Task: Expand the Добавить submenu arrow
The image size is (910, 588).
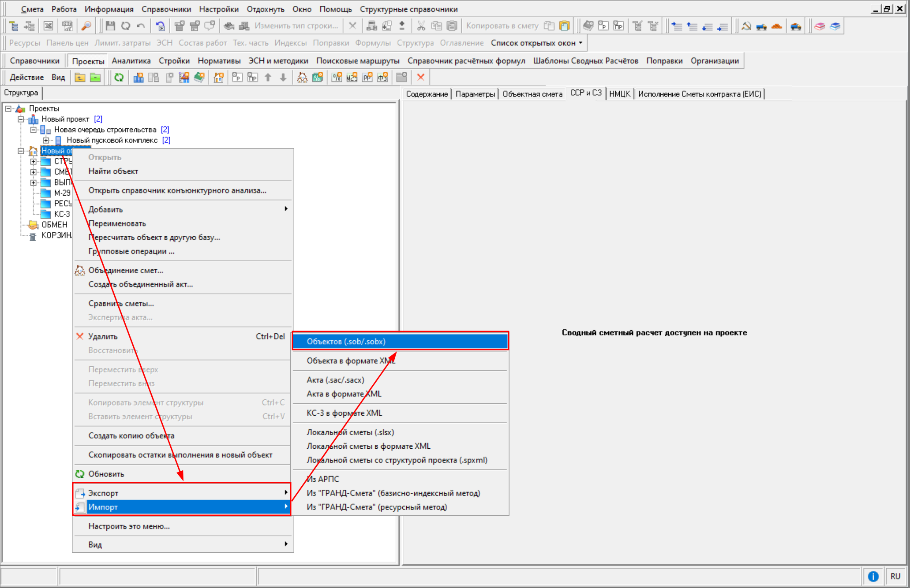Action: pos(286,209)
